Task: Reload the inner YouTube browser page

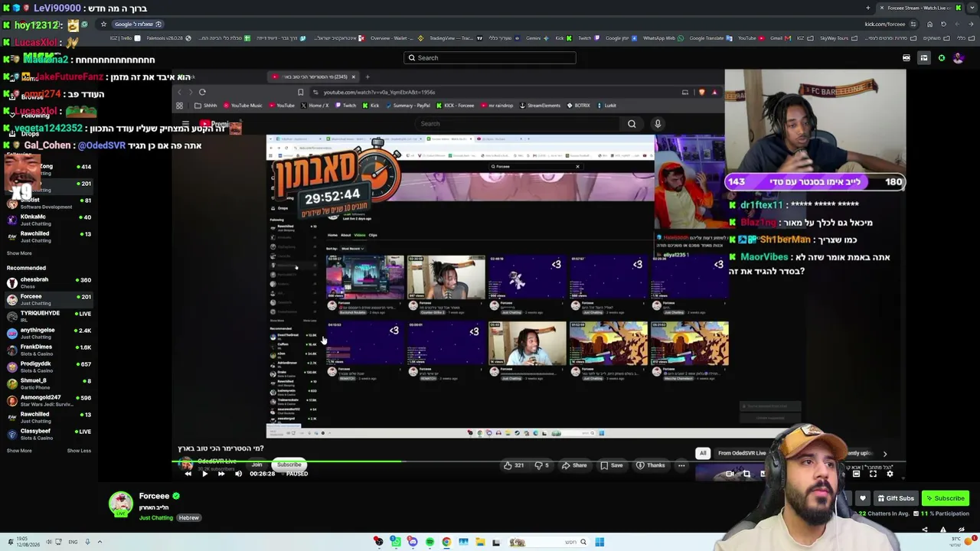Action: [202, 93]
